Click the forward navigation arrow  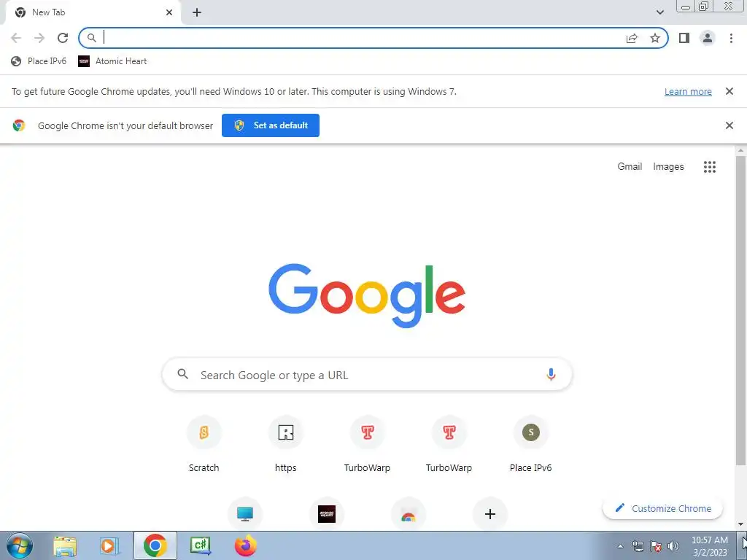[39, 38]
